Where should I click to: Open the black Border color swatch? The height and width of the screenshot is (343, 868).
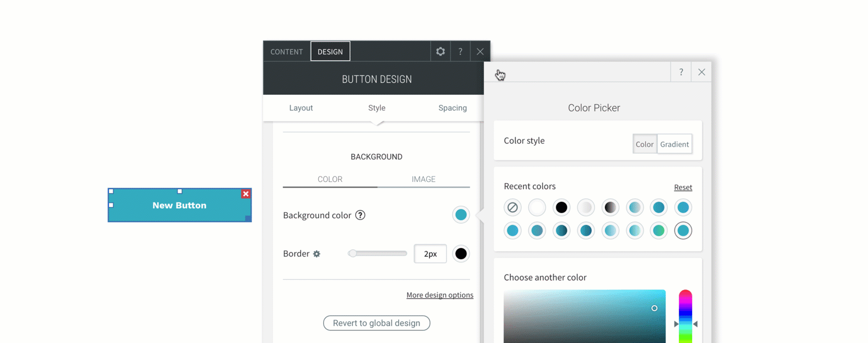pos(460,254)
